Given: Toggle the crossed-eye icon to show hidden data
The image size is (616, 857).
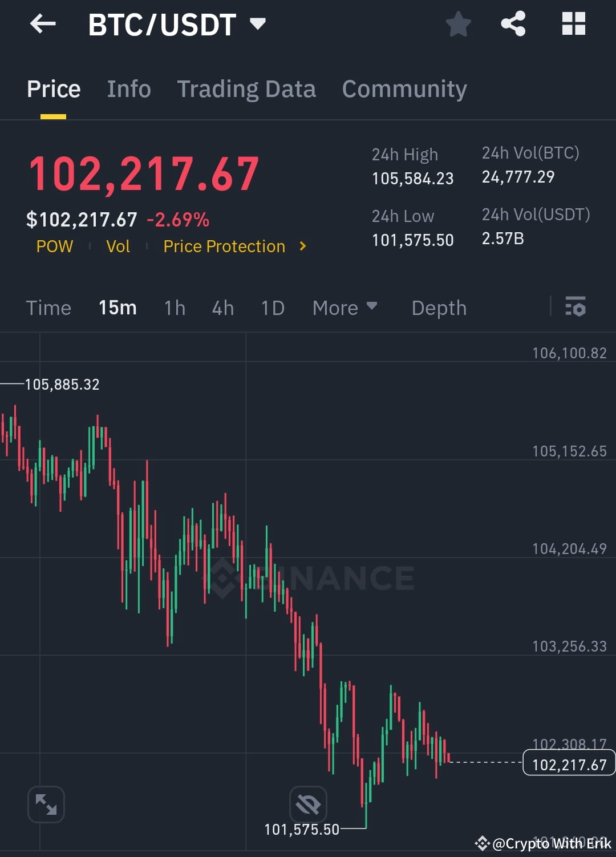Looking at the screenshot, I should pyautogui.click(x=308, y=804).
